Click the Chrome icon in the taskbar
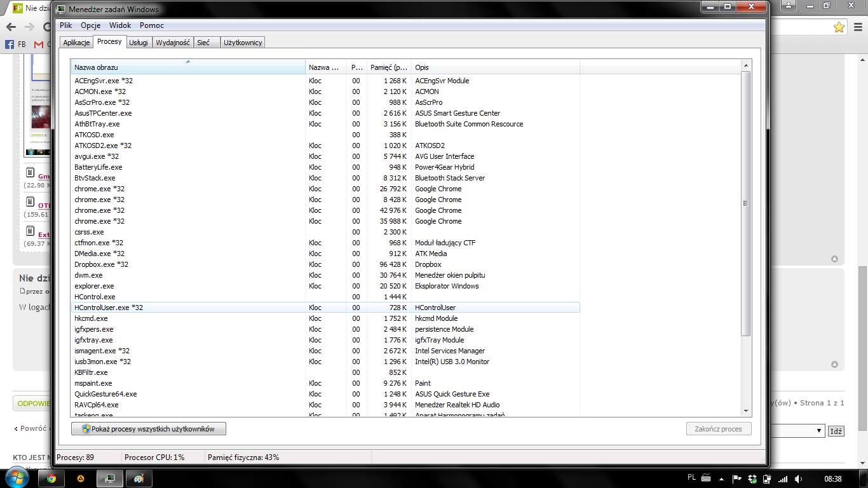Image resolution: width=868 pixels, height=488 pixels. (x=51, y=478)
